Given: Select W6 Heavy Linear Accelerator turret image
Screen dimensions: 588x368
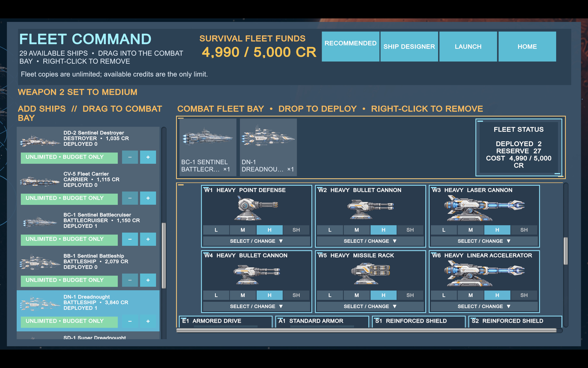Looking at the screenshot, I should coord(484,274).
